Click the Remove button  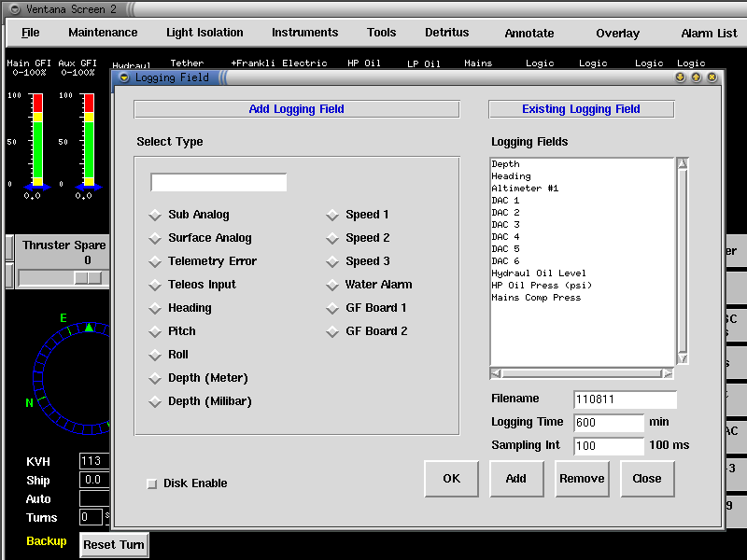[x=582, y=479]
